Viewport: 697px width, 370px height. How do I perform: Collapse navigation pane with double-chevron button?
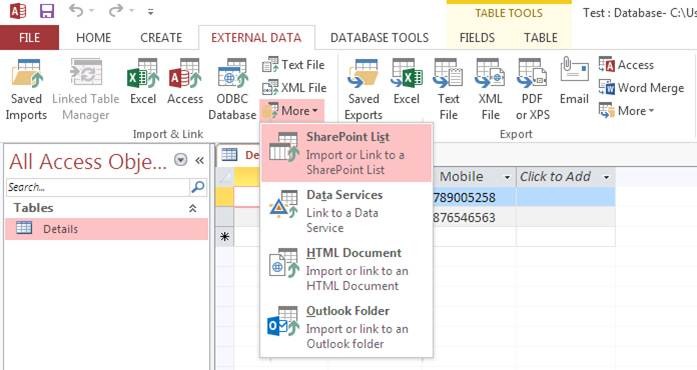[200, 161]
